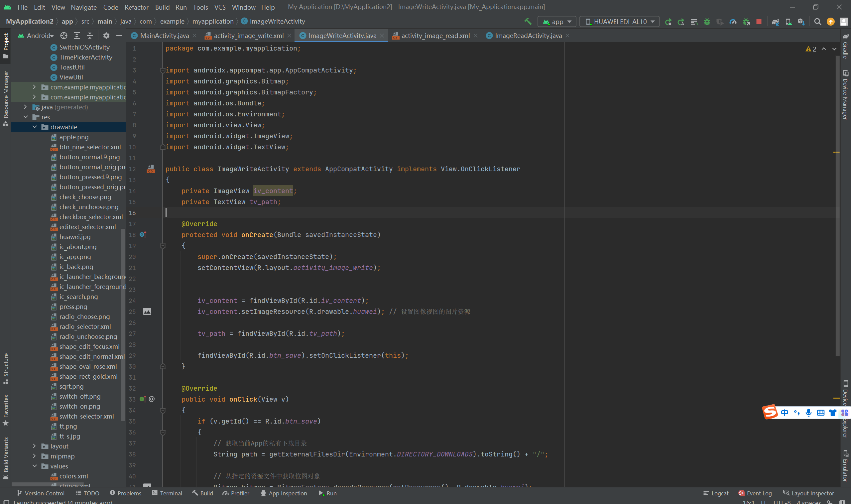Click Sync Project with Gradle Files icon
The height and width of the screenshot is (504, 851).
(x=775, y=21)
